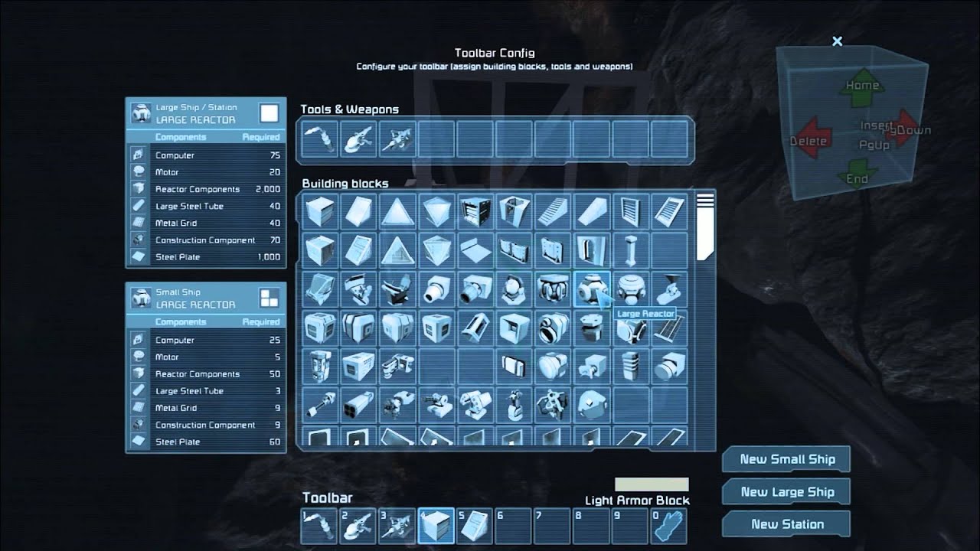Select the Welder in Tools & Weapons

tap(319, 140)
